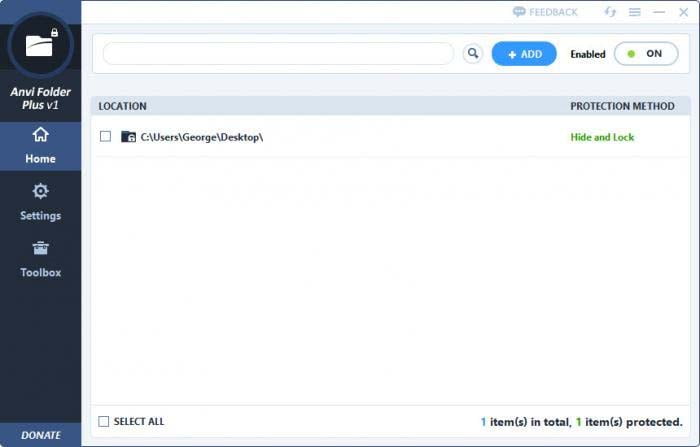Tick the SELECT ALL checkbox
The image size is (700, 447).
tap(104, 421)
